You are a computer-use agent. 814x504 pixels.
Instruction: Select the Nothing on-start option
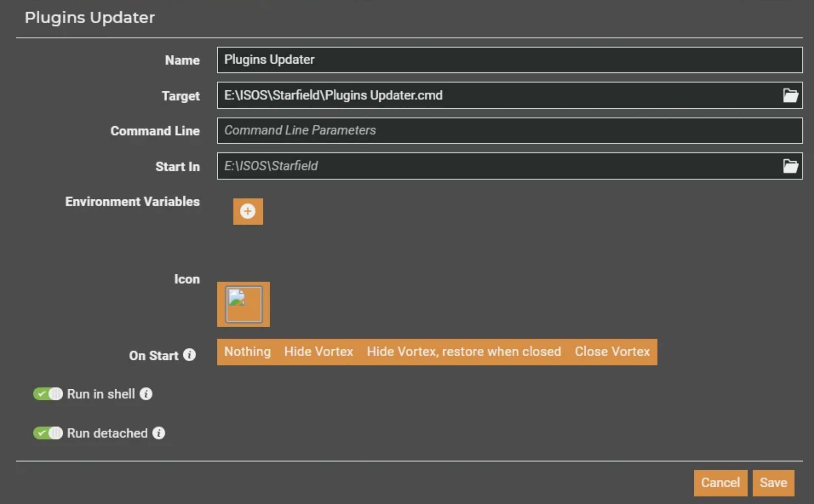click(x=248, y=352)
